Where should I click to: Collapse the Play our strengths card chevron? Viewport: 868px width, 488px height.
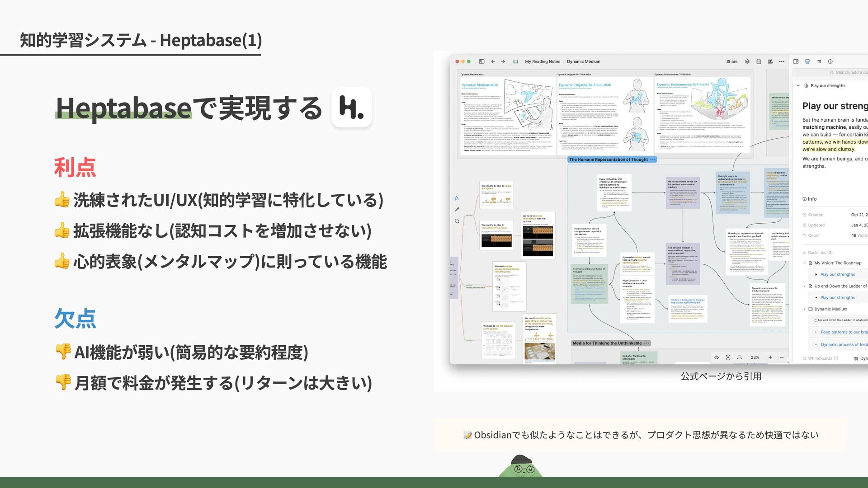click(798, 85)
